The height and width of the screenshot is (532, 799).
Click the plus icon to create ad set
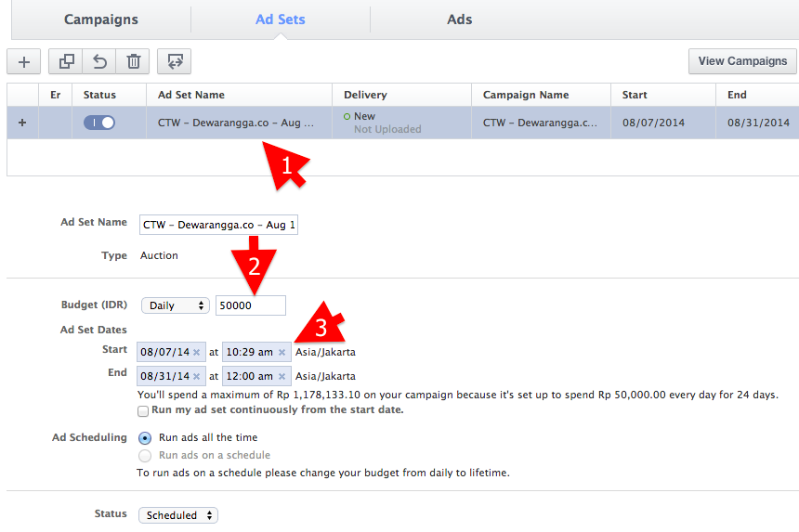pyautogui.click(x=24, y=62)
